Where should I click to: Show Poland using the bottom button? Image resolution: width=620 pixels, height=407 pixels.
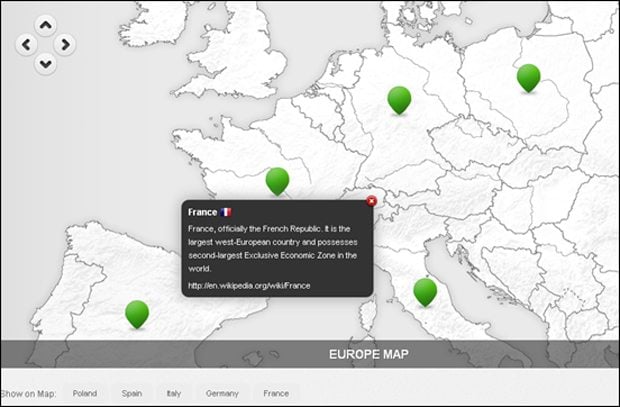click(85, 394)
